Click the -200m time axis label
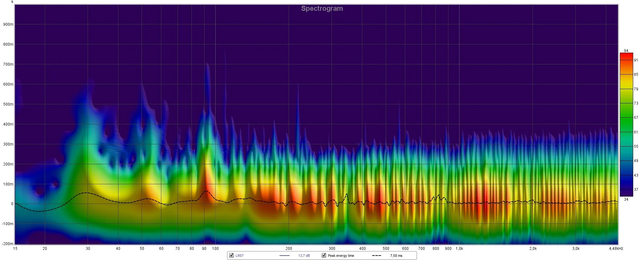The height and width of the screenshot is (260, 644). [x=8, y=244]
